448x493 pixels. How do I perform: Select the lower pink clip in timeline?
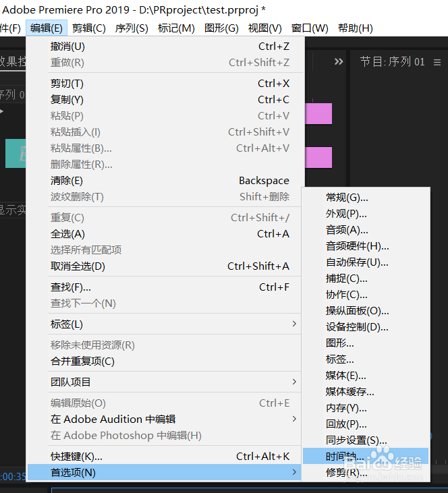tap(318, 157)
